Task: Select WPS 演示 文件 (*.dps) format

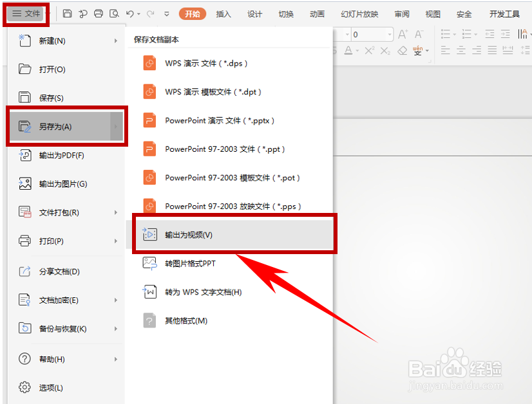Action: (207, 63)
